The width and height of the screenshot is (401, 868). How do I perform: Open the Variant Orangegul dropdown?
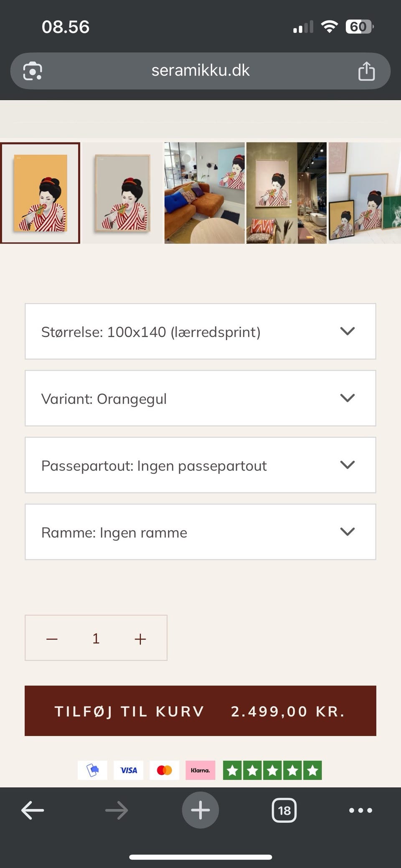click(200, 398)
